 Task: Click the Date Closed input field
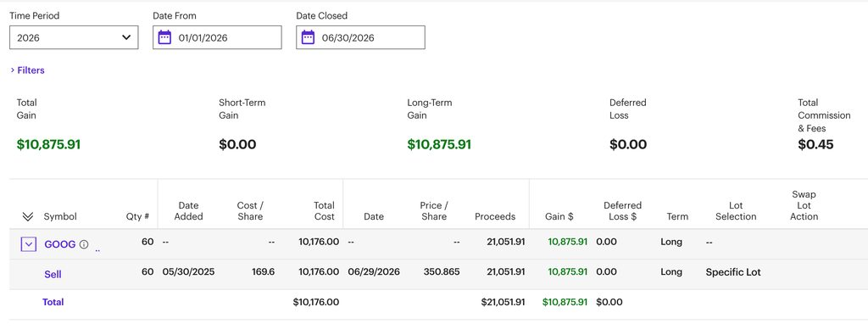pyautogui.click(x=360, y=37)
